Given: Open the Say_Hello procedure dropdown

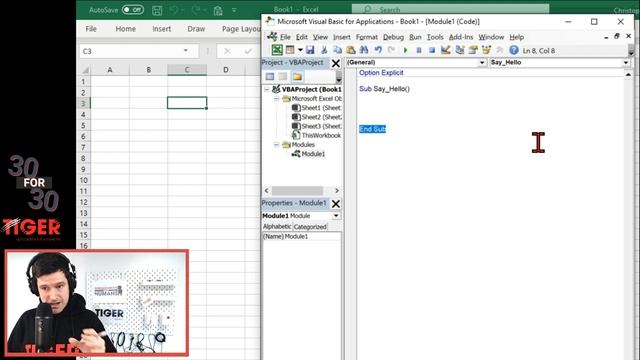Looking at the screenshot, I should coord(626,62).
